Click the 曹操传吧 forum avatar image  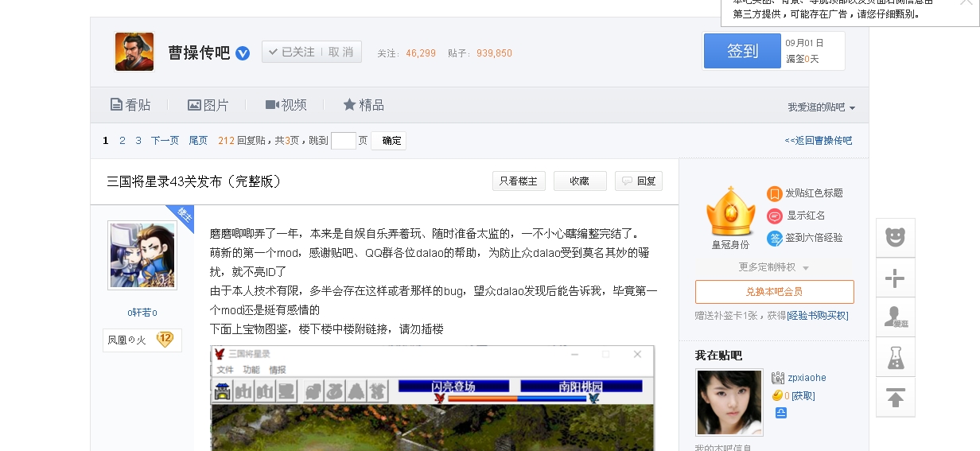[134, 52]
